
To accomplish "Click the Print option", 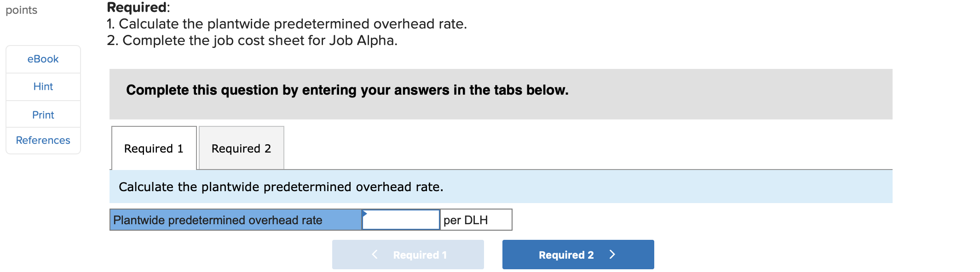I will click(43, 114).
